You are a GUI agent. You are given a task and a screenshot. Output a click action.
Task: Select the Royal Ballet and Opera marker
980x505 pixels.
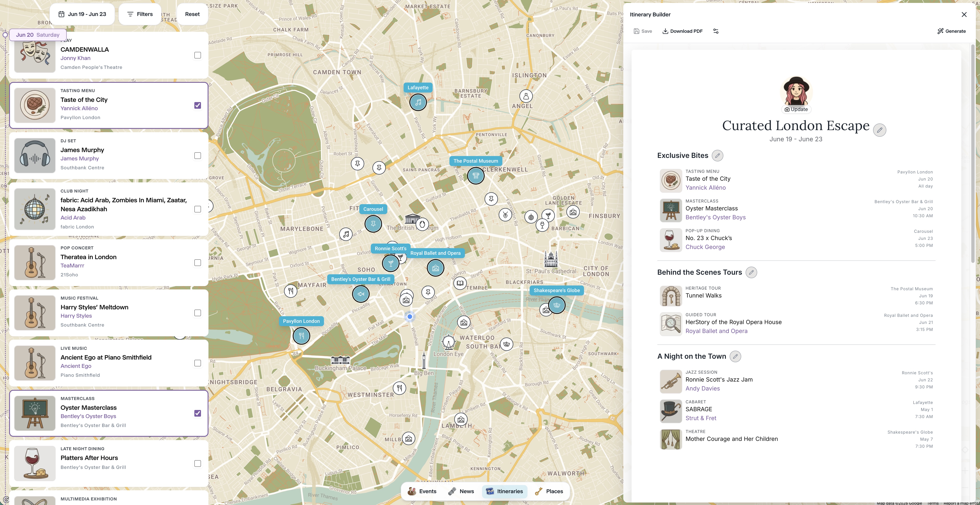coord(435,268)
